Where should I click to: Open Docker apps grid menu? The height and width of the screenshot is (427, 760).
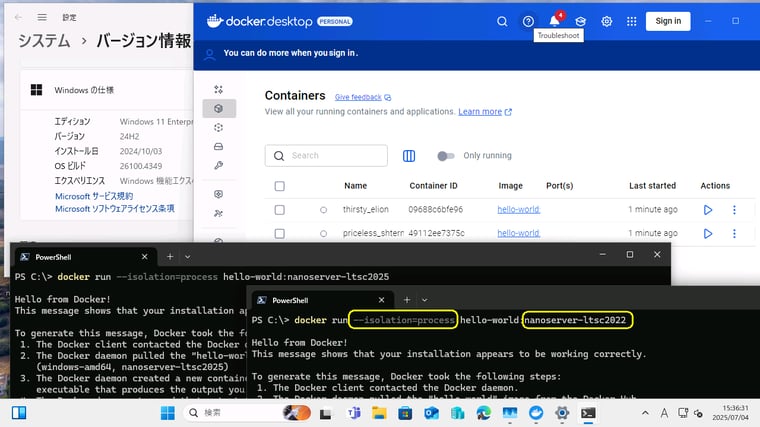tap(632, 21)
